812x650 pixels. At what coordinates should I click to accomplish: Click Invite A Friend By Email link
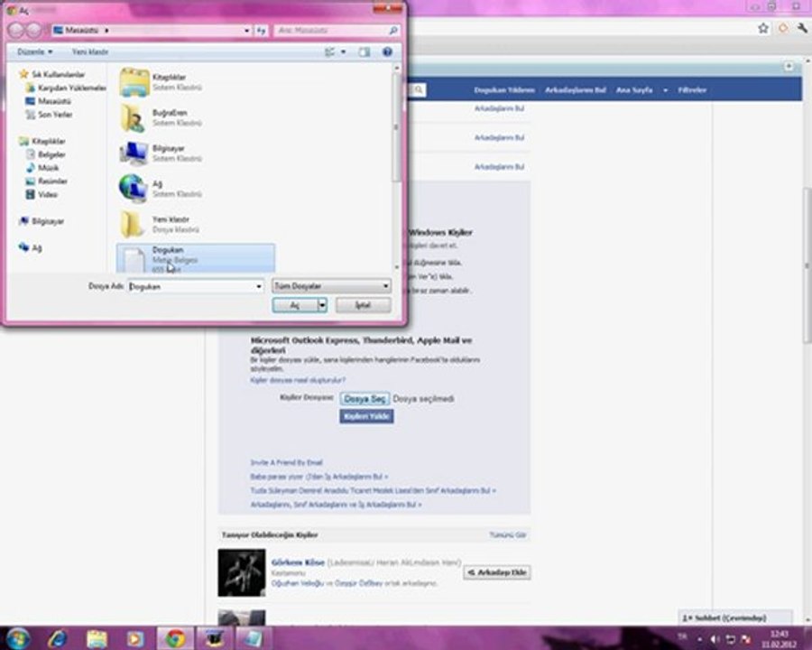pos(286,462)
